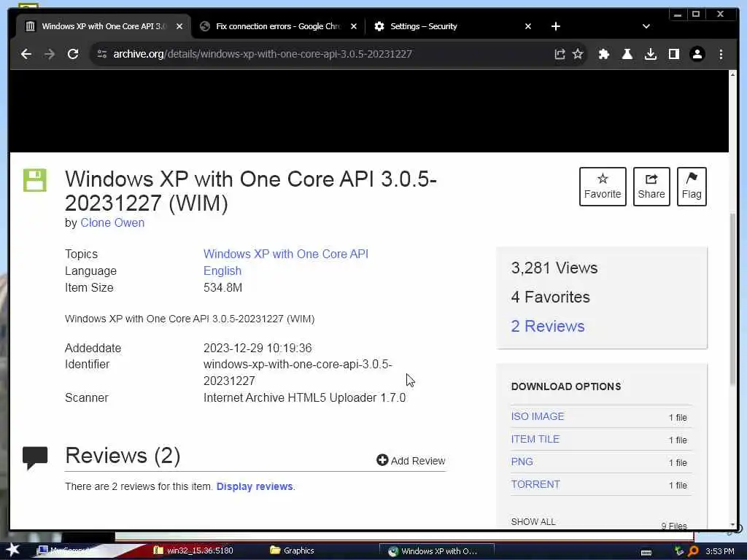Viewport: 747px width, 560px height.
Task: Click SHOW ALL download files
Action: tap(533, 521)
